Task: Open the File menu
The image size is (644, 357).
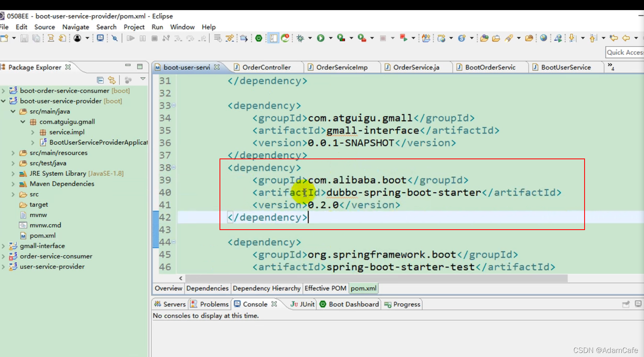Action: point(4,27)
